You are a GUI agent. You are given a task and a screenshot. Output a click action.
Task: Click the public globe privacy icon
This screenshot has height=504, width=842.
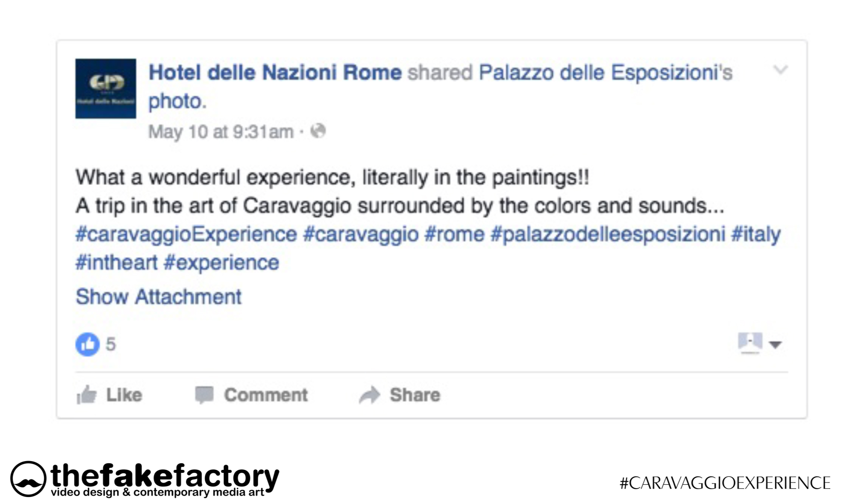pyautogui.click(x=318, y=131)
